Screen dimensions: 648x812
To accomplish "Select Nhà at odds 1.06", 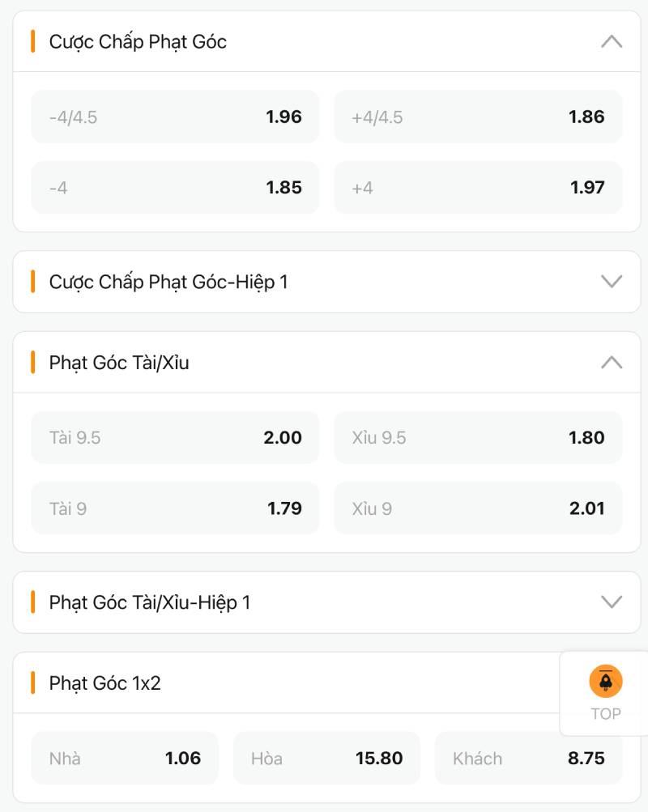I will (x=125, y=759).
